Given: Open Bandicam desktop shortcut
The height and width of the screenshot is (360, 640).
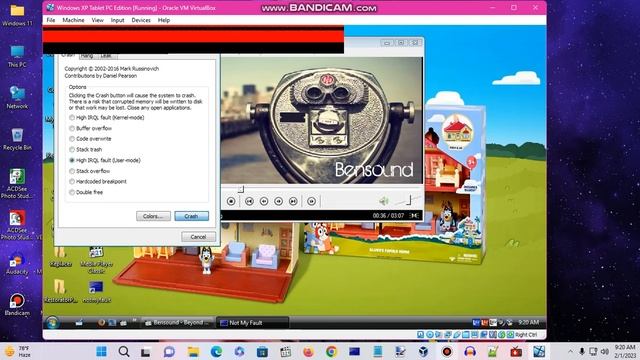Looking at the screenshot, I should (x=17, y=305).
